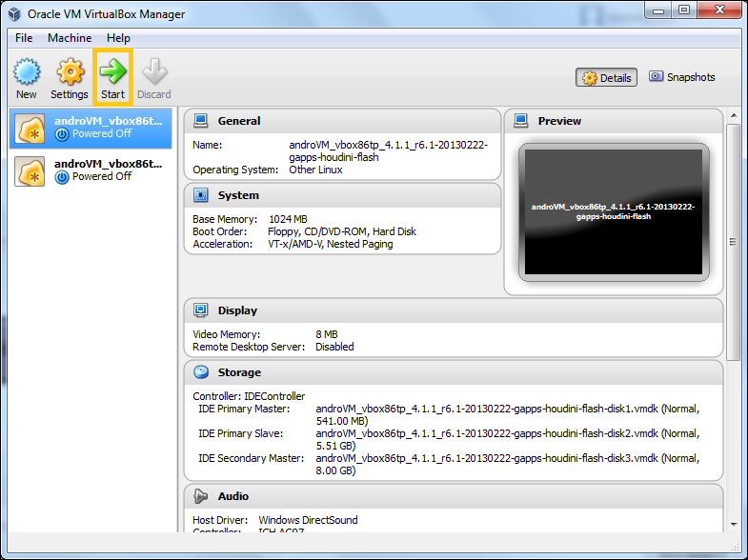The width and height of the screenshot is (748, 560).
Task: Click the System section chip icon
Action: [x=201, y=195]
